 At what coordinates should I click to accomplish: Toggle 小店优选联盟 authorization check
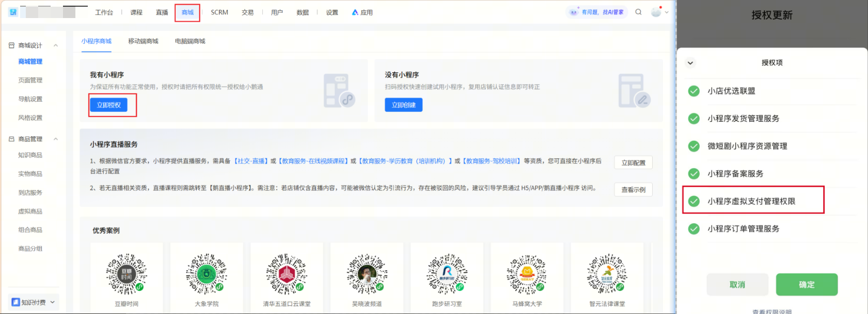(694, 91)
